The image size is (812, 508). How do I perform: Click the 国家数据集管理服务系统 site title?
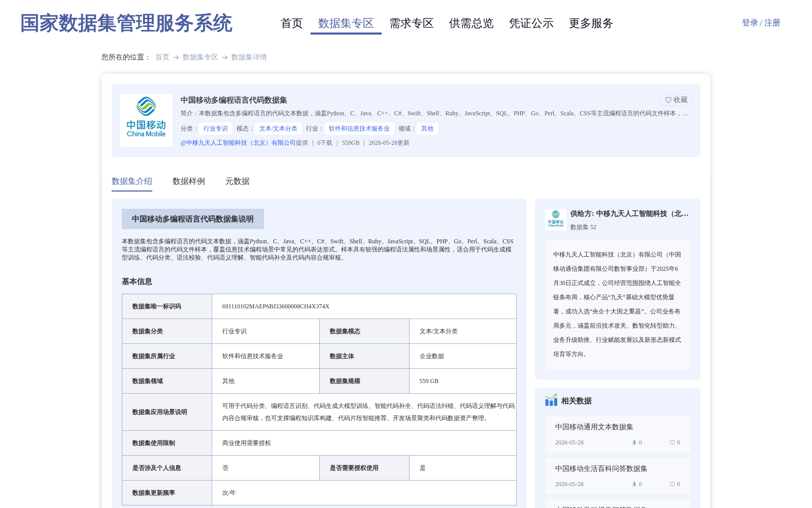[126, 23]
